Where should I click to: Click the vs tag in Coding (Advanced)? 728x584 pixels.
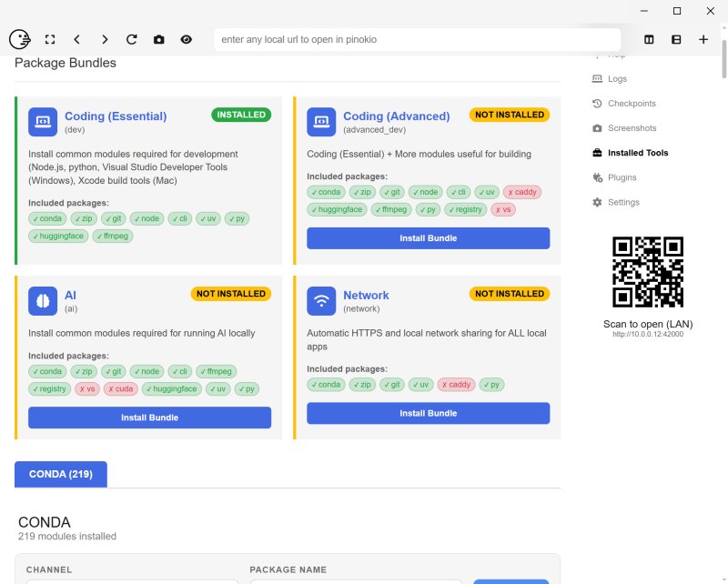click(x=503, y=210)
